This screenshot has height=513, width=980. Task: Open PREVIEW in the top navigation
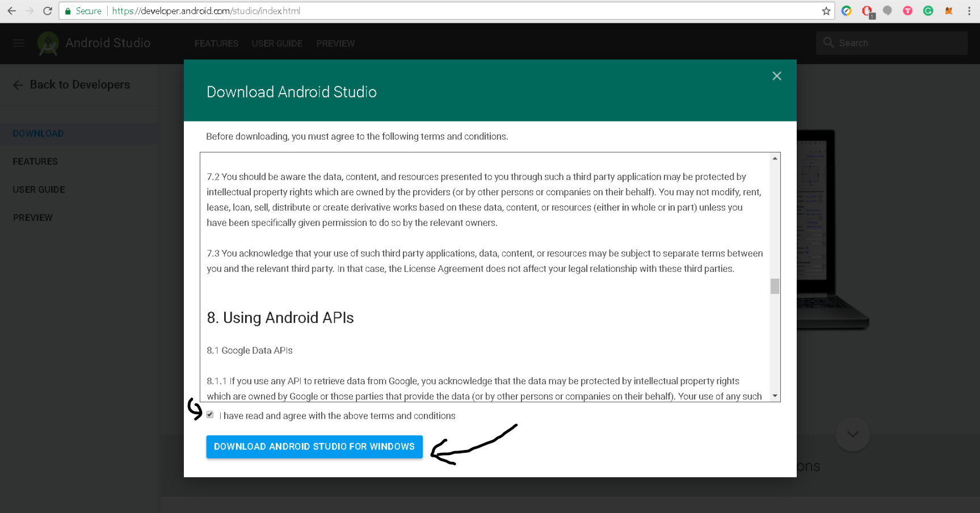pos(335,44)
